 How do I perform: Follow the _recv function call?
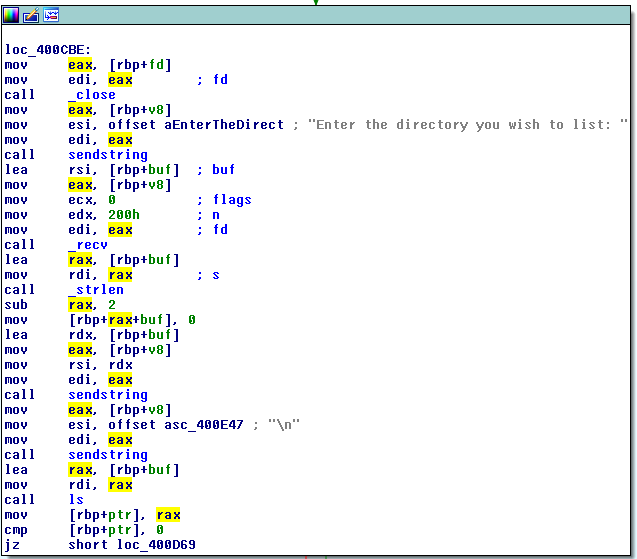(x=88, y=245)
